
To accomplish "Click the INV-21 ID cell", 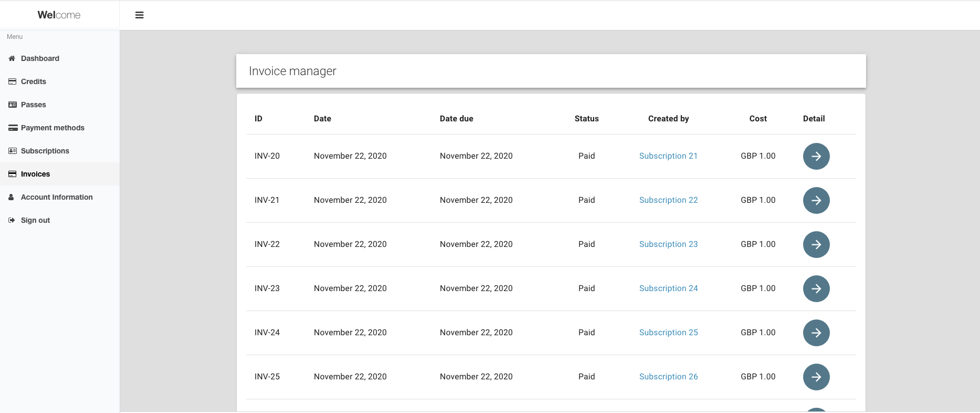I will tap(267, 200).
